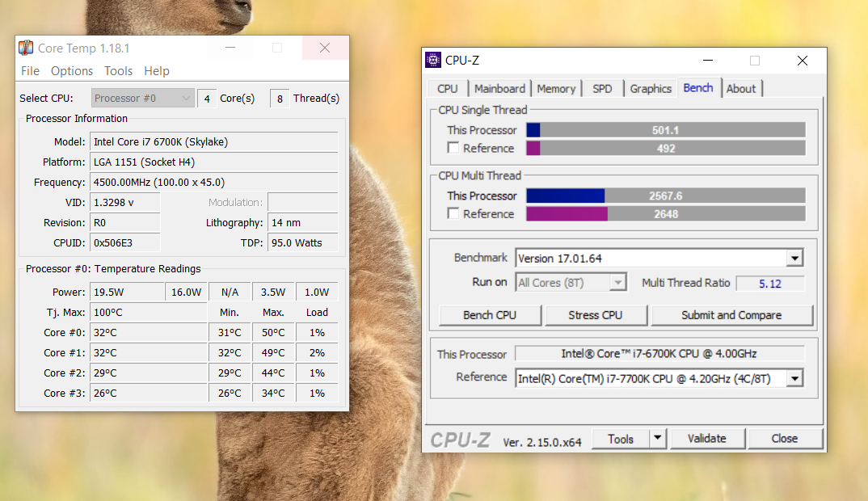This screenshot has width=868, height=501.
Task: Switch to the About tab
Action: [740, 89]
